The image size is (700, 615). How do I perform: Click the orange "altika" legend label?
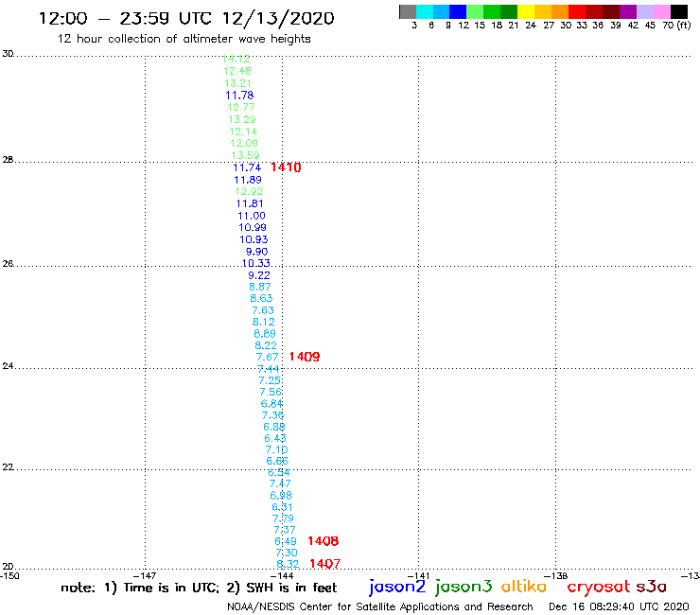coord(524,586)
